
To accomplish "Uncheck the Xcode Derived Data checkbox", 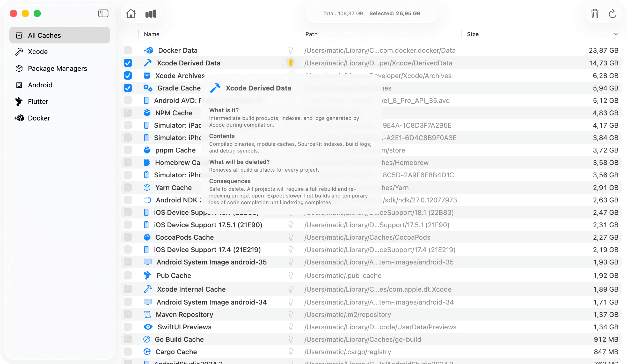I will [127, 63].
